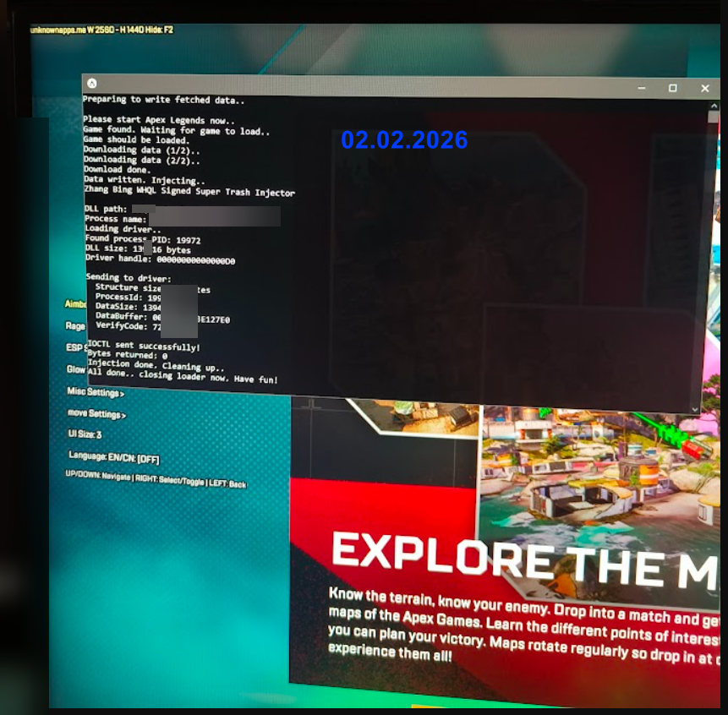Click the console window's title bar icon
728x715 pixels.
(x=92, y=83)
